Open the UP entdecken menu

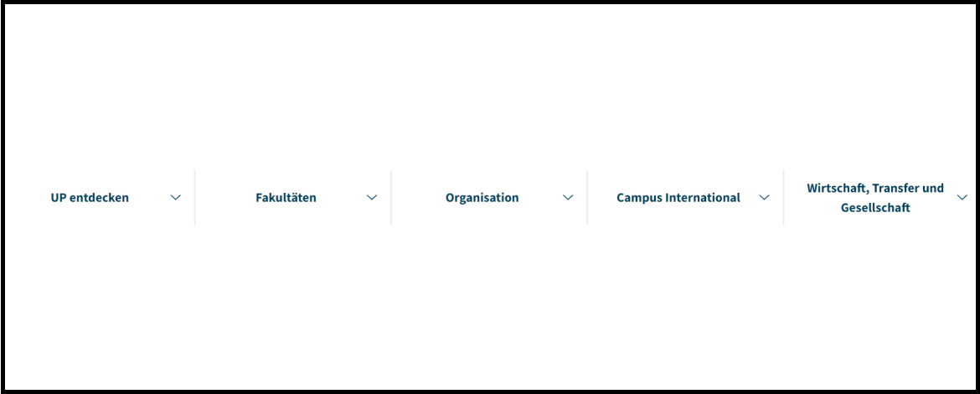90,198
